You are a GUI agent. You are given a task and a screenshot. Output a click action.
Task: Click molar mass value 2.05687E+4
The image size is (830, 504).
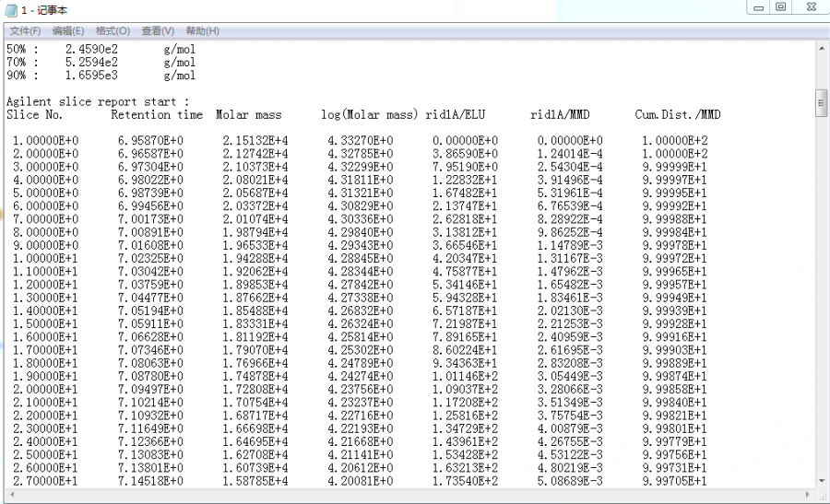[x=255, y=193]
